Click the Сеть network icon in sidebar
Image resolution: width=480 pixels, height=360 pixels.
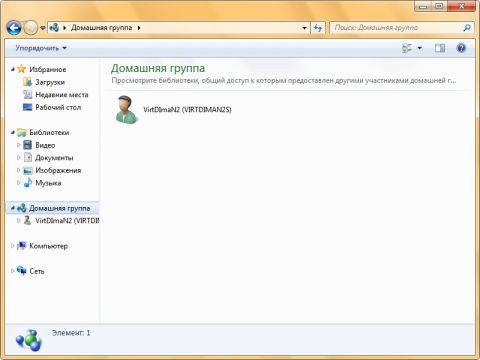coord(22,271)
